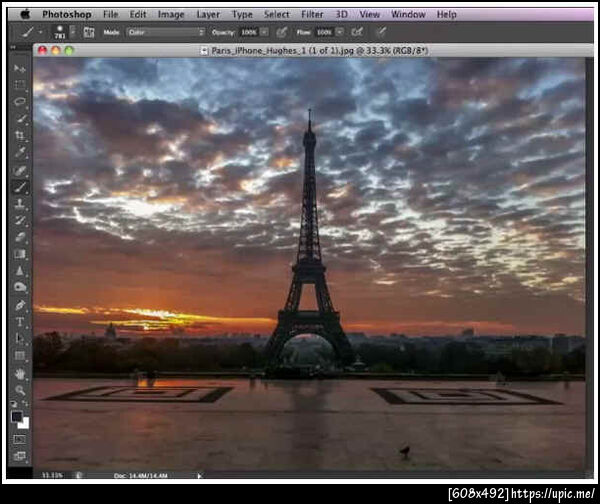Viewport: 600px width, 504px height.
Task: Select the Rectangular Marquee tool
Action: click(x=19, y=85)
